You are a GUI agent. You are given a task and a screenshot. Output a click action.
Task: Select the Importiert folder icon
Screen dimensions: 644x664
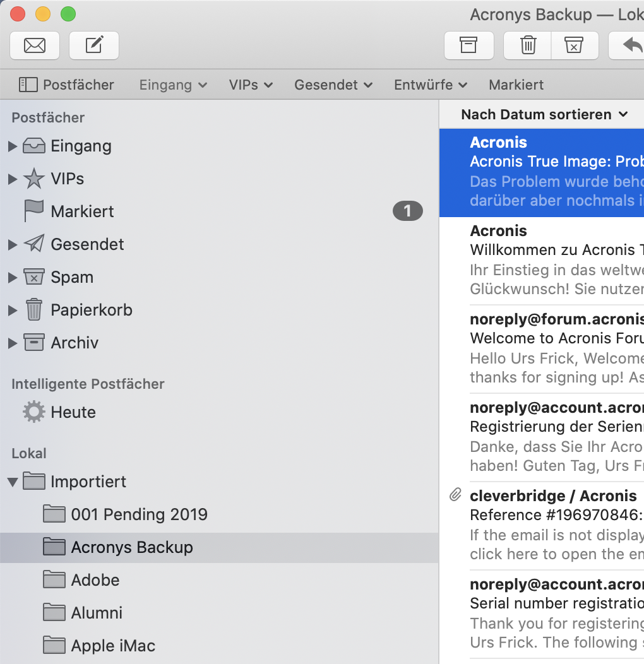click(34, 481)
